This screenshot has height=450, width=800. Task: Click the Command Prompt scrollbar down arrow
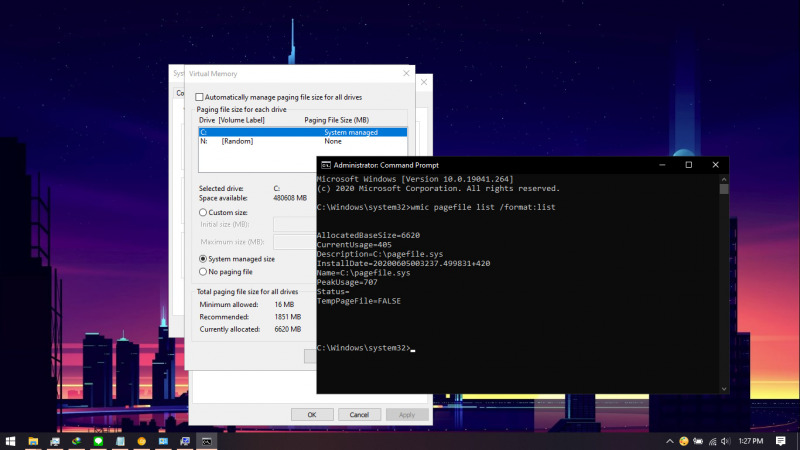tap(724, 389)
